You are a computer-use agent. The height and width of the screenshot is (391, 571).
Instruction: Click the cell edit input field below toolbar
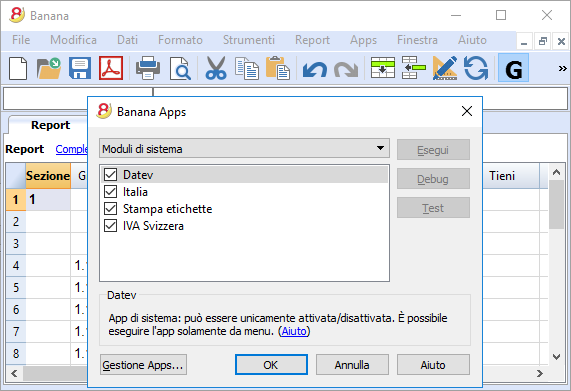tap(360, 98)
